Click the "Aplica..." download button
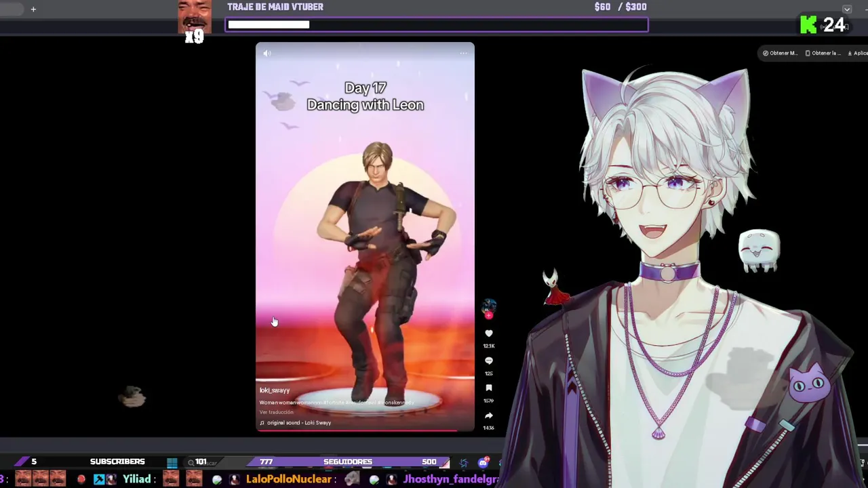868x488 pixels. pos(857,53)
